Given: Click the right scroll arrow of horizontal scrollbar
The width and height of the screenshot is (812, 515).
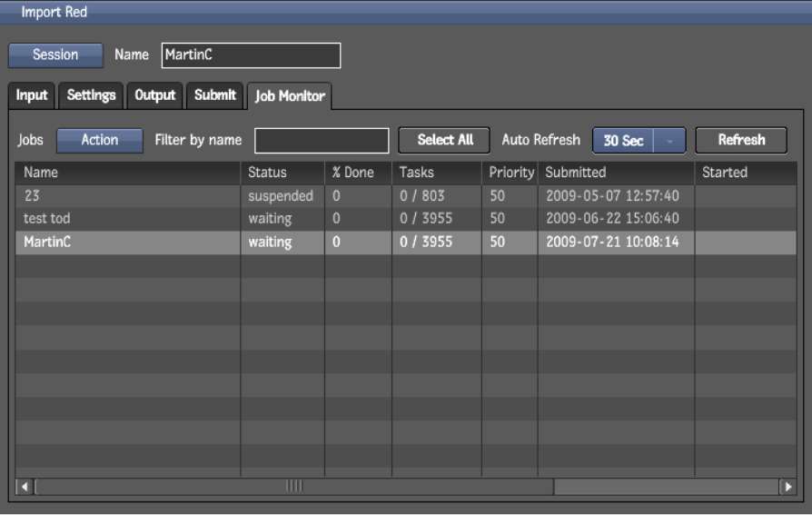Looking at the screenshot, I should [788, 487].
